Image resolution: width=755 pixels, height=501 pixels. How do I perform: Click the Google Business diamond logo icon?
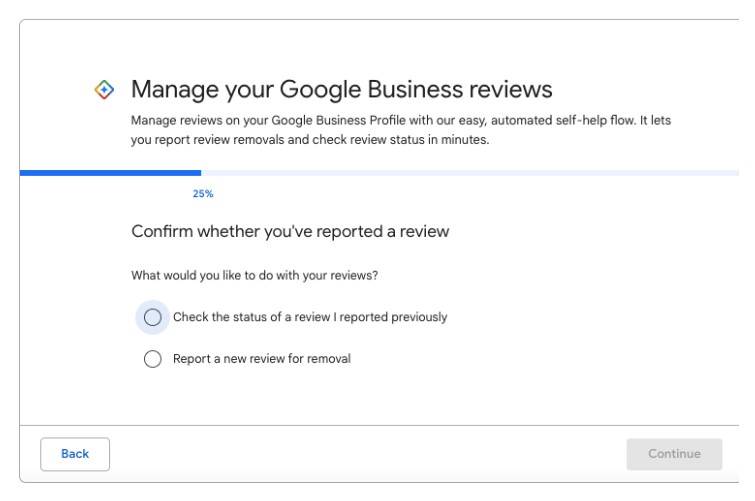click(x=104, y=90)
